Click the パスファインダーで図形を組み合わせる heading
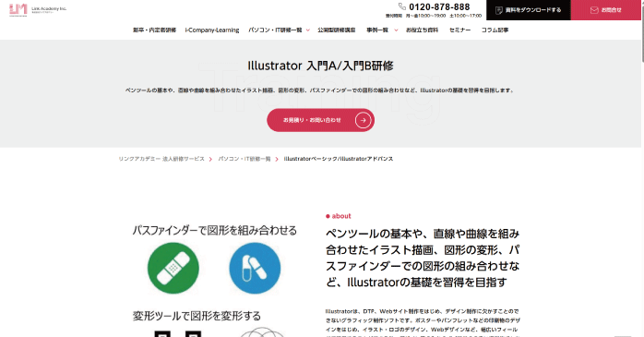This screenshot has height=337, width=644. coord(214,231)
